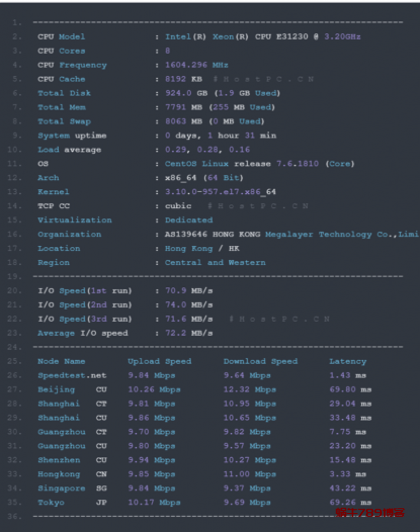The width and height of the screenshot is (420, 532).
Task: Click the Latency column header
Action: pos(348,362)
